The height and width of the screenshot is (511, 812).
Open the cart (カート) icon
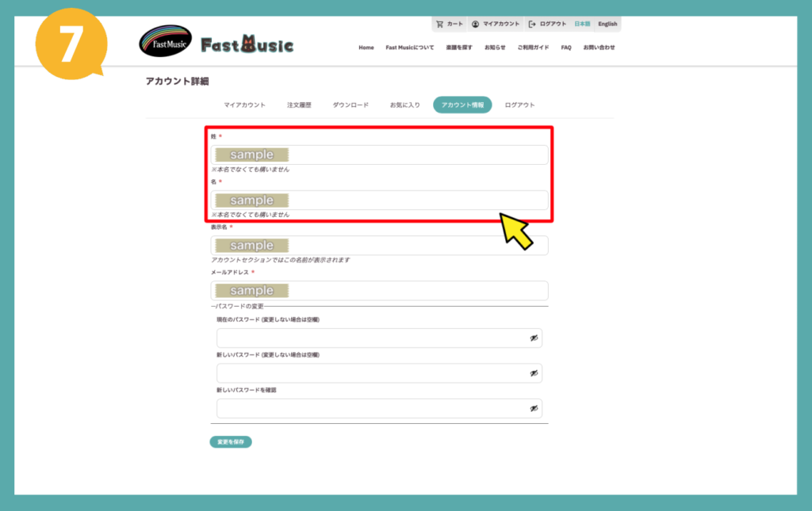click(x=440, y=25)
